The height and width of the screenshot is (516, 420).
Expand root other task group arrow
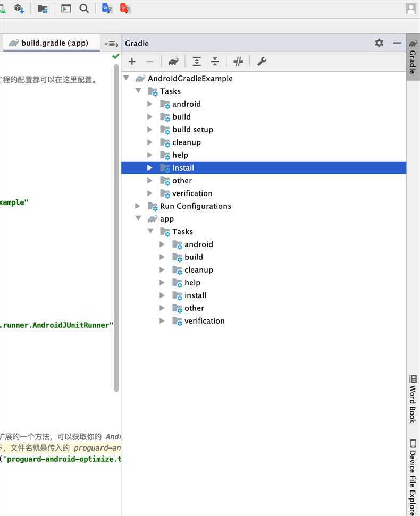pos(150,181)
